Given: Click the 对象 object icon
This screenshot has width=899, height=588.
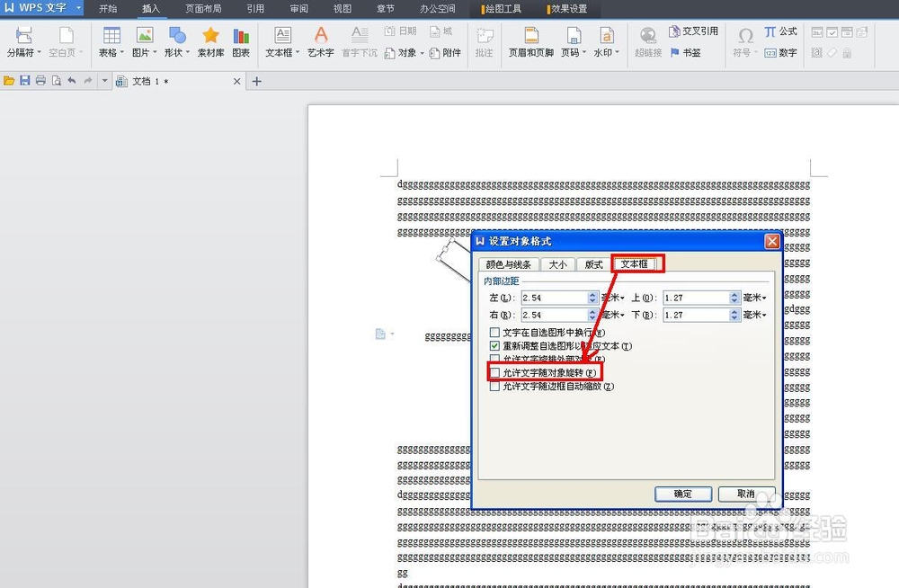Looking at the screenshot, I should 390,53.
